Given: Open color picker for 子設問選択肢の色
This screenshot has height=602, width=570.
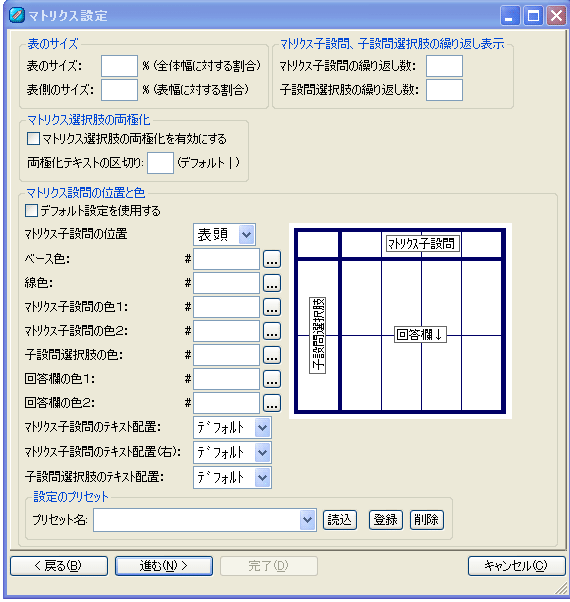Looking at the screenshot, I should tap(272, 355).
